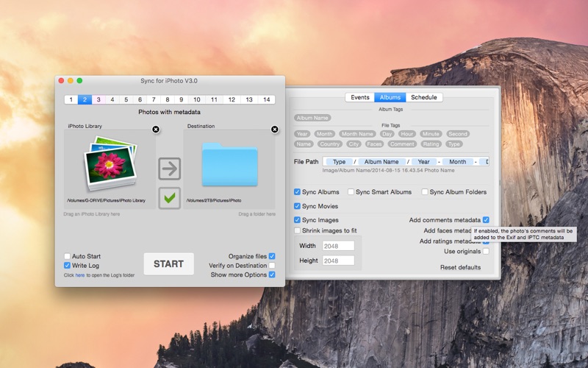Click the Month Name file tag
This screenshot has width=588, height=368.
[x=357, y=134]
